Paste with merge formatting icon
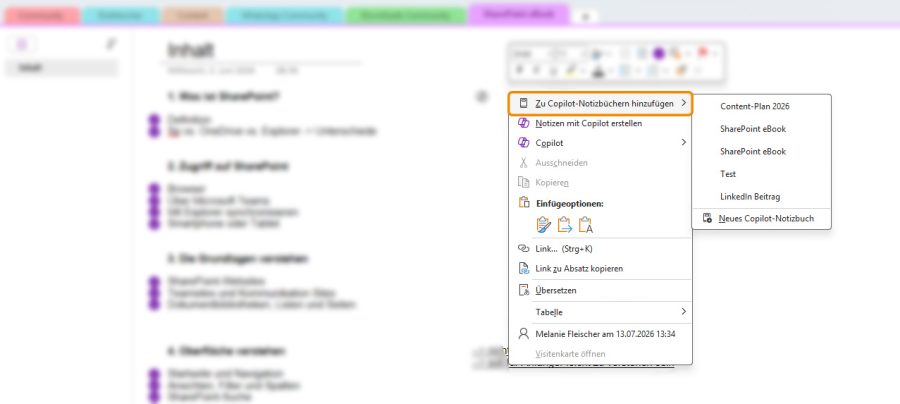Screen dimensions: 900x404 pos(565,224)
